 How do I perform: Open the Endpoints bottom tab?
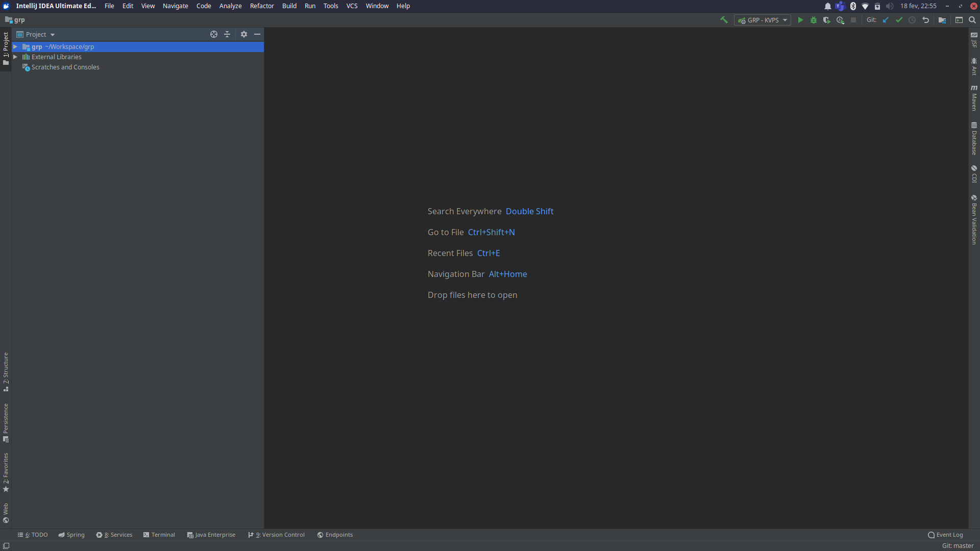click(335, 535)
